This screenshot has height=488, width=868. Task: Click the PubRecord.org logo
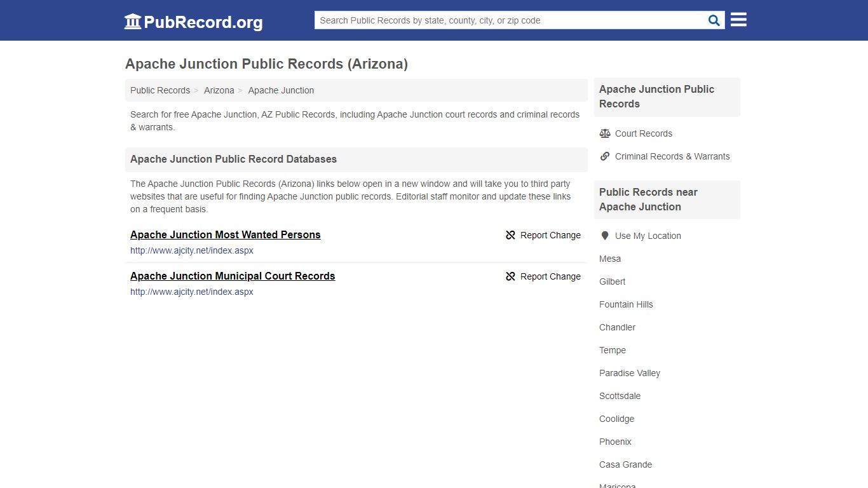pyautogui.click(x=193, y=22)
